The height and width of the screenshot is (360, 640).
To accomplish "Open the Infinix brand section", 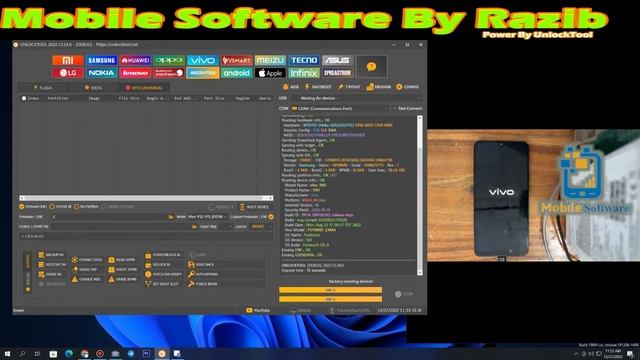I will [x=304, y=73].
